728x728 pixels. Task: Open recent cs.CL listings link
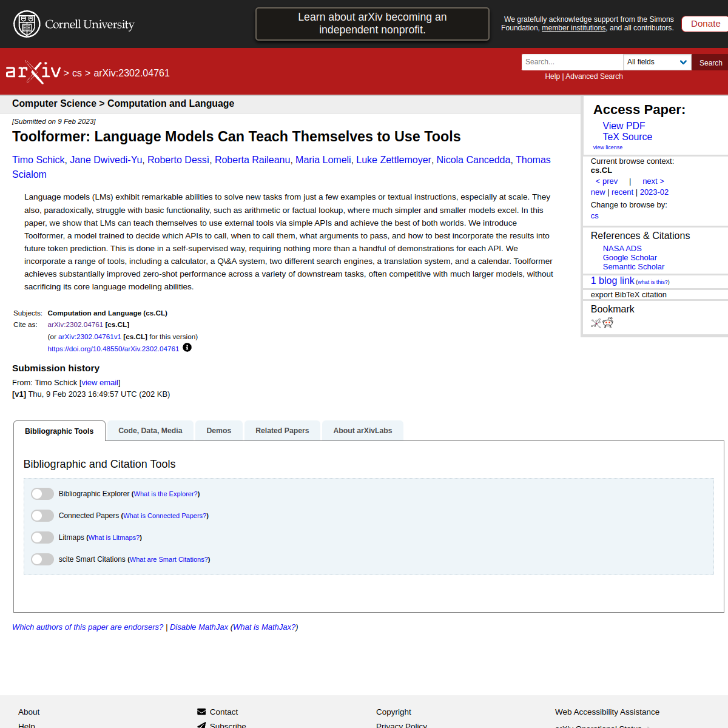coord(622,192)
